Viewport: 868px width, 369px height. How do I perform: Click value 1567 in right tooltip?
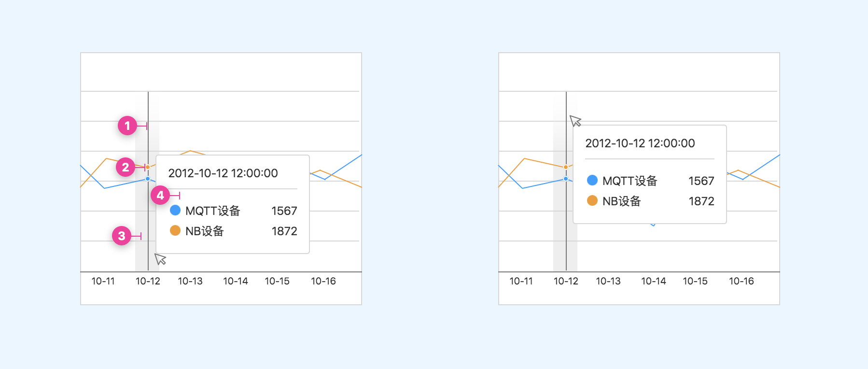701,181
